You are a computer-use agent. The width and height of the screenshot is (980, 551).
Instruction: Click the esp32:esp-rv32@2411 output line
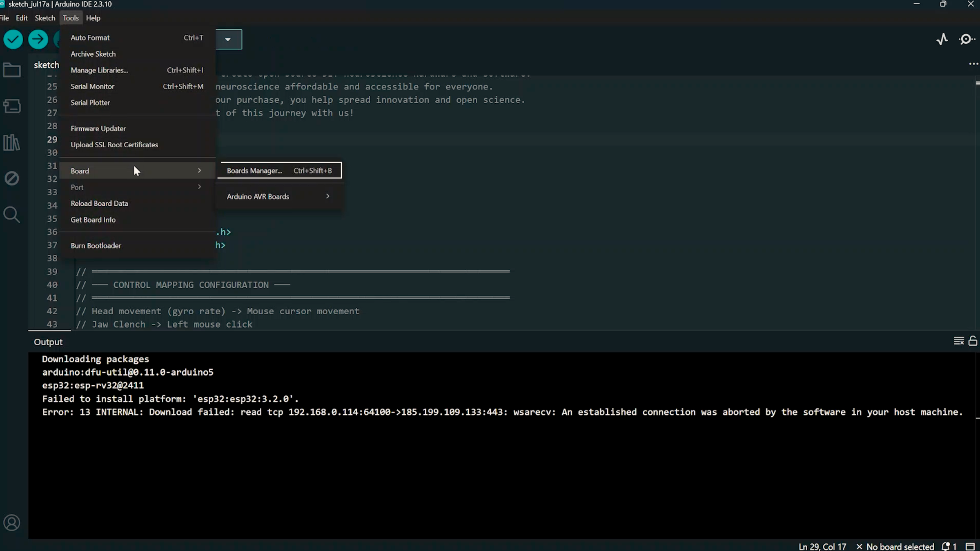(x=93, y=385)
